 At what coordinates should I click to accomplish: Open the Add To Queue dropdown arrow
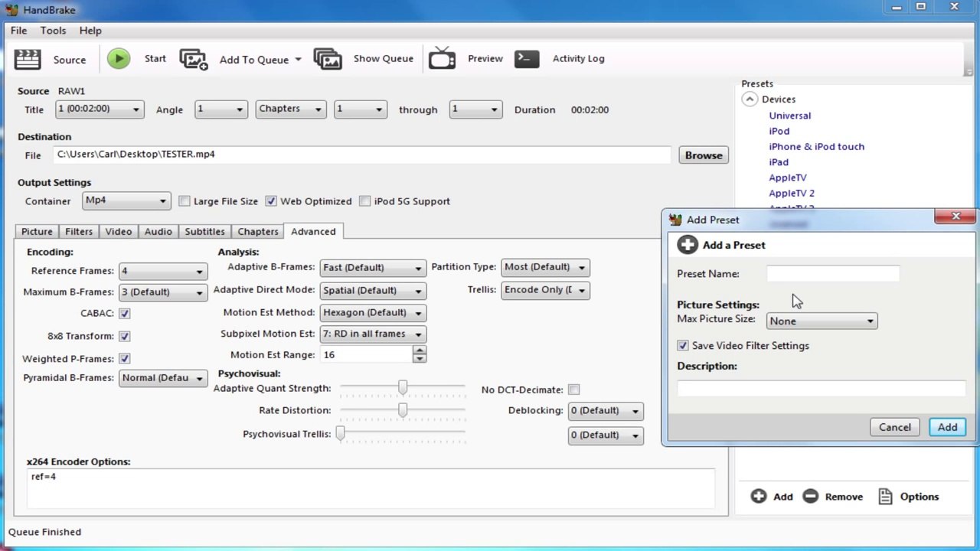298,60
